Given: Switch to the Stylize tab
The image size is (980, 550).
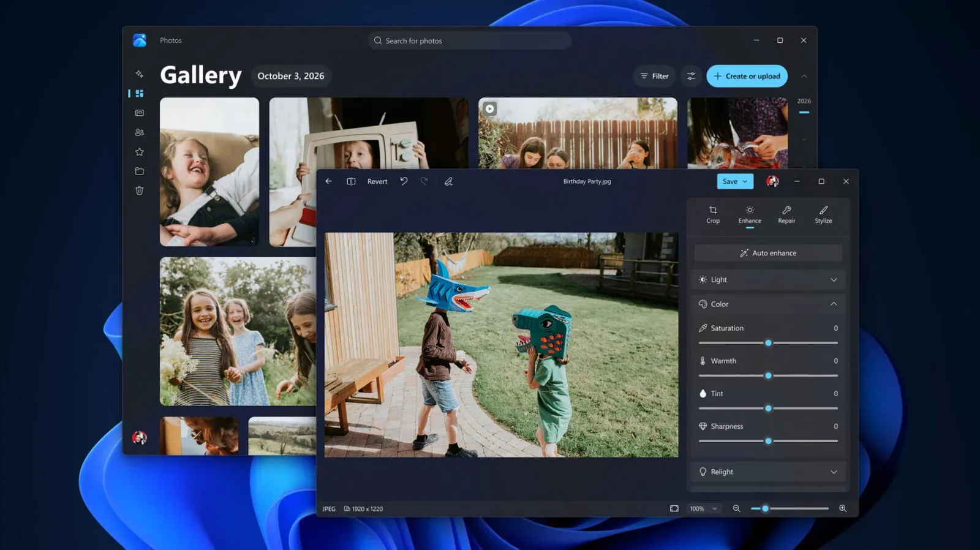Looking at the screenshot, I should (823, 214).
